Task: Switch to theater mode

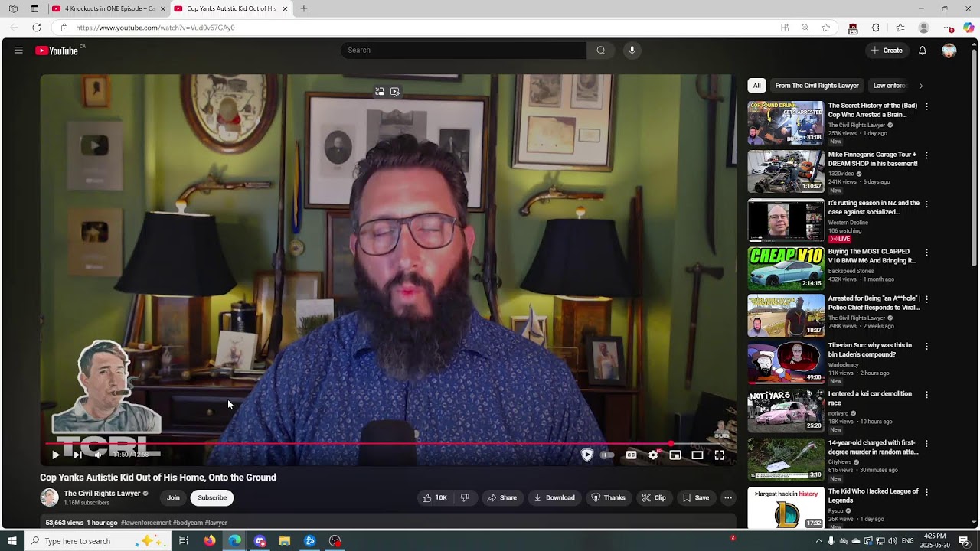Action: click(697, 455)
